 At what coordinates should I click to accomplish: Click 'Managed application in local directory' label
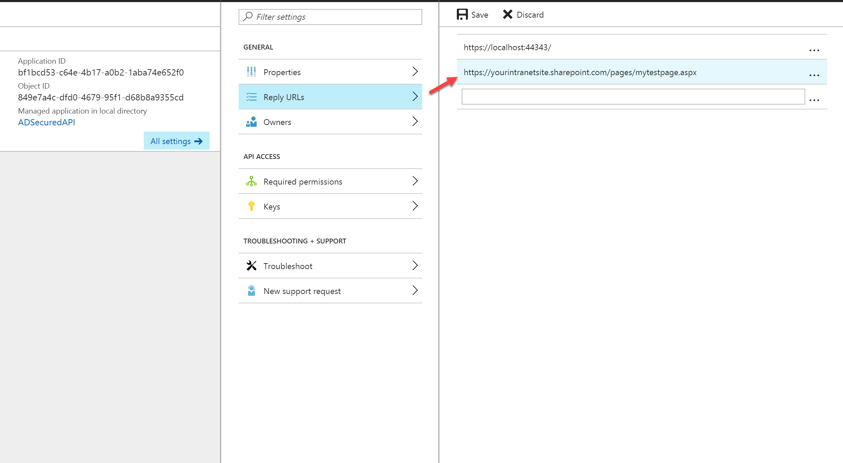(82, 111)
